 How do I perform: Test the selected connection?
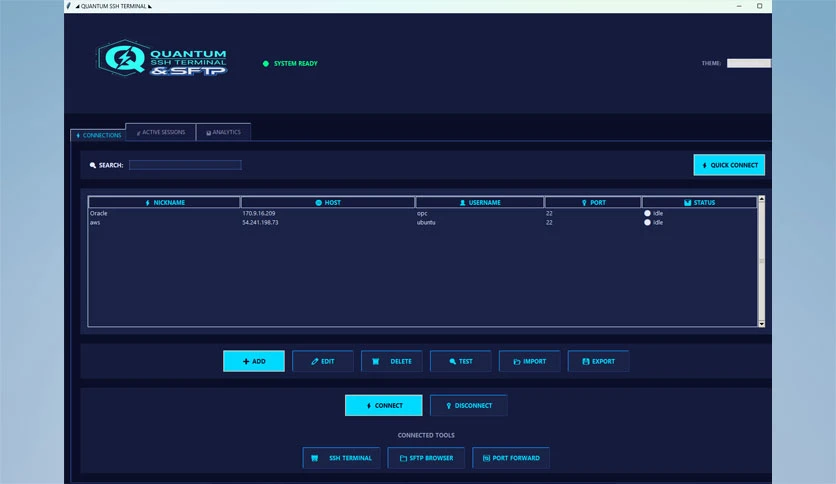(x=461, y=361)
